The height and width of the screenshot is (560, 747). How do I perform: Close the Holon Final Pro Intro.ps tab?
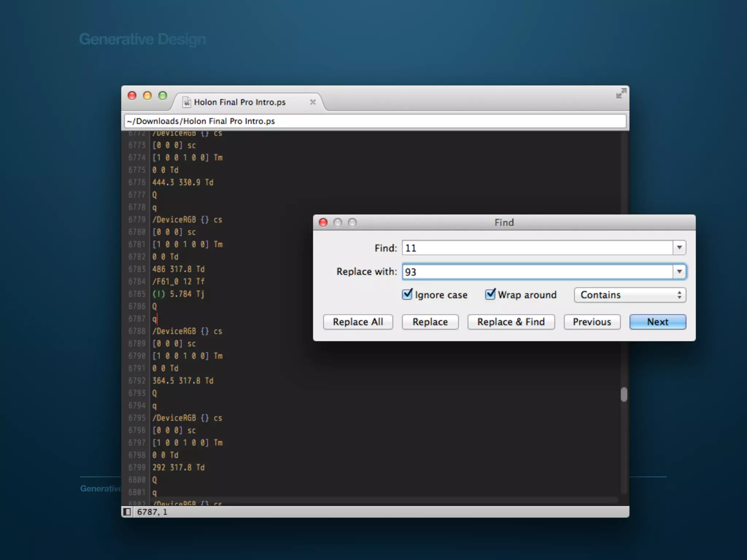pyautogui.click(x=313, y=102)
